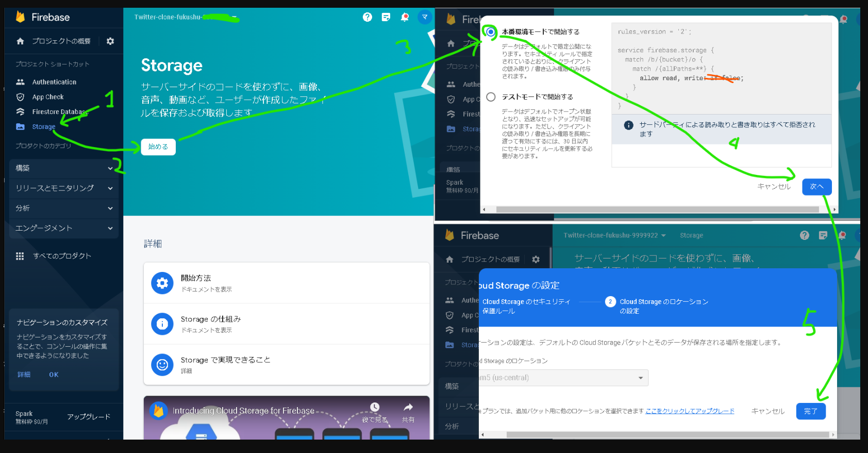Image resolution: width=868 pixels, height=453 pixels.
Task: Click 後で見る clock icon on video
Action: 375,407
